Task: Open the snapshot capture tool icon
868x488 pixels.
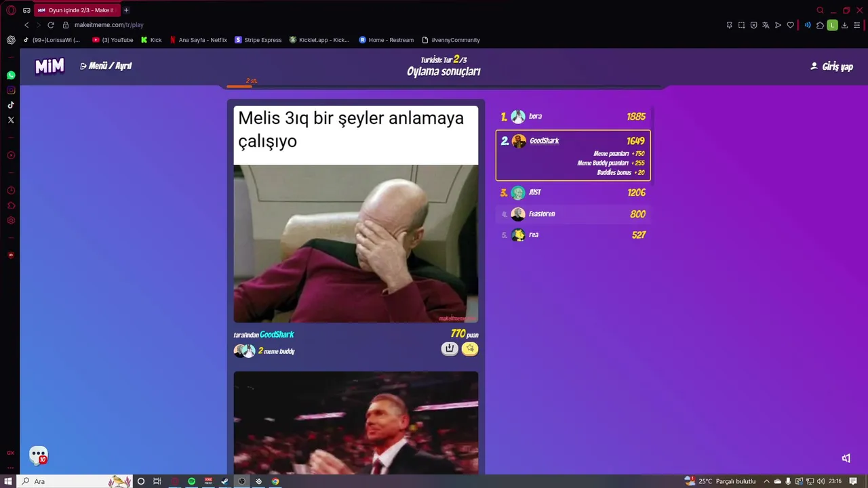Action: (742, 25)
